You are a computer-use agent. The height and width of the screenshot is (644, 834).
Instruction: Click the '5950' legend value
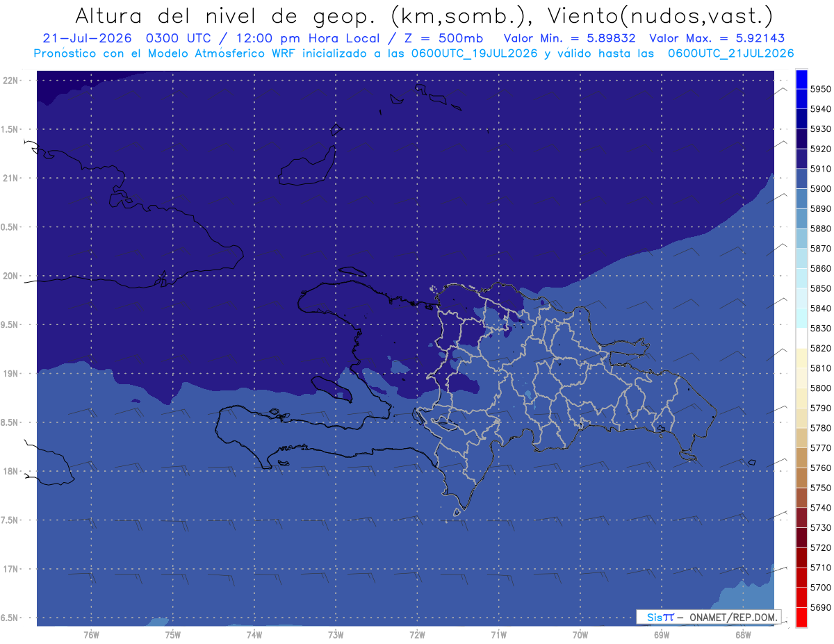click(x=820, y=90)
